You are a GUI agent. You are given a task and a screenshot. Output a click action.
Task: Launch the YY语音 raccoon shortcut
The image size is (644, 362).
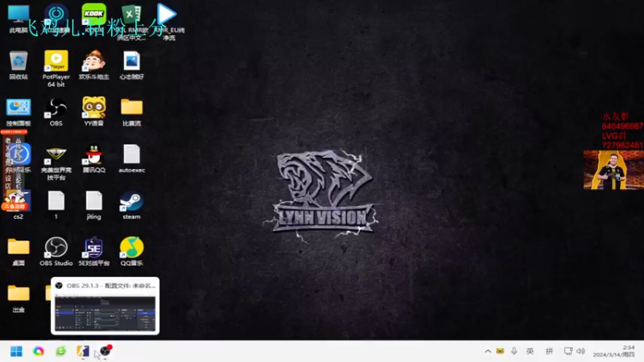click(x=93, y=112)
